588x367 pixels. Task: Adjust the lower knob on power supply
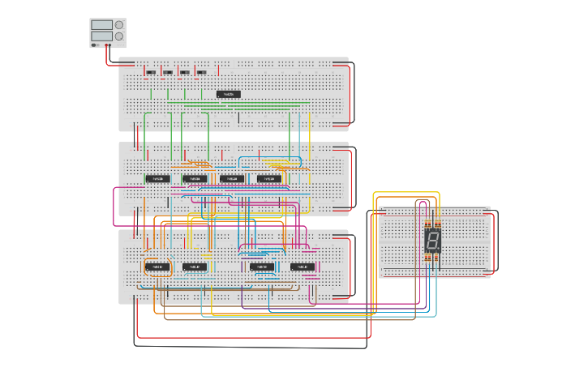point(119,36)
